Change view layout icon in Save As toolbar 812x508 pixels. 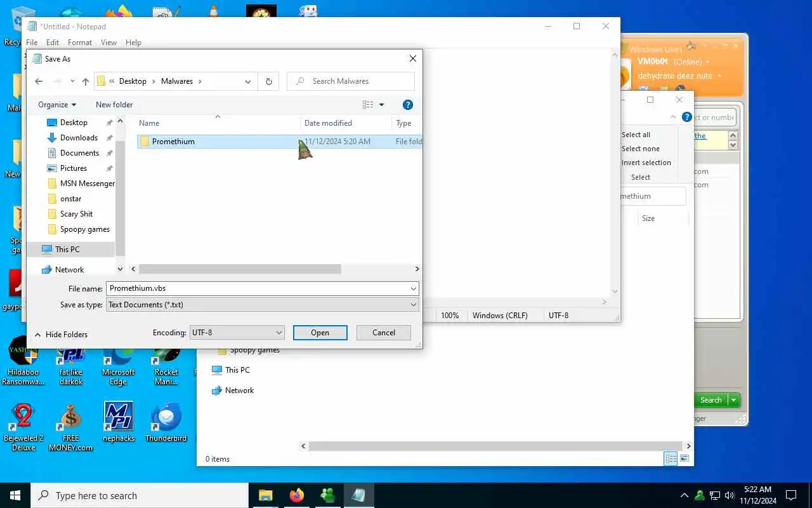368,105
